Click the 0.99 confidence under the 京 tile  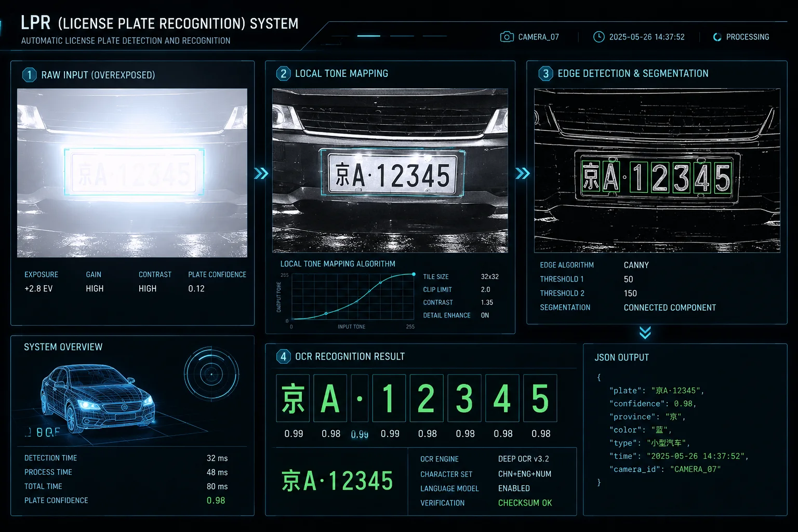pos(294,434)
